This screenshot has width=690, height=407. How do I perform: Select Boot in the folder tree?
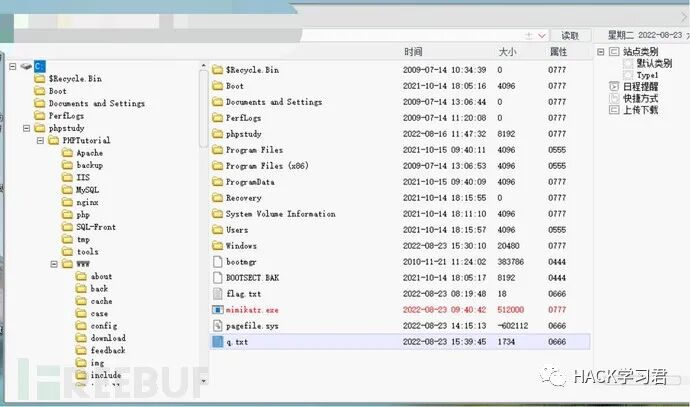click(58, 91)
